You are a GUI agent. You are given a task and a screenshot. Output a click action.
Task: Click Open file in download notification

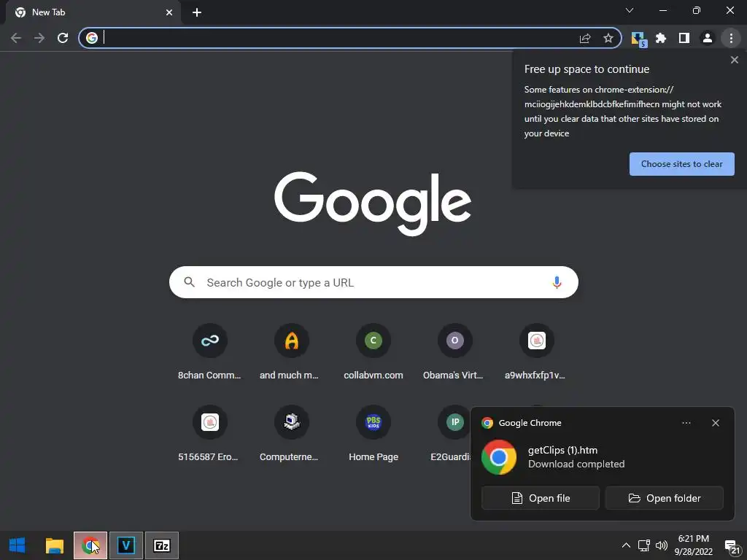point(541,498)
